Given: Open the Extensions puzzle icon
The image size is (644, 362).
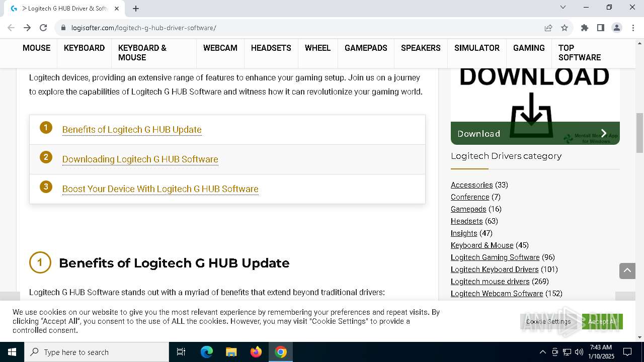Looking at the screenshot, I should point(585,28).
